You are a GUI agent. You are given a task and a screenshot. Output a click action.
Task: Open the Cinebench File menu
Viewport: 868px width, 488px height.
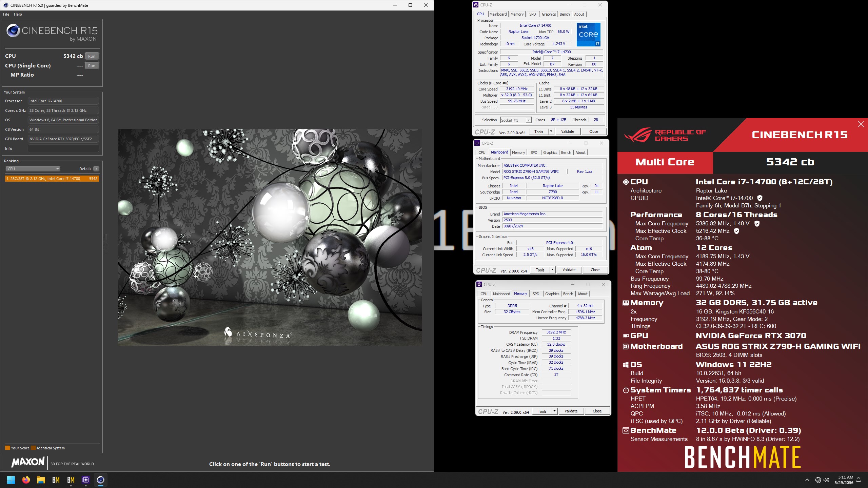(x=6, y=14)
